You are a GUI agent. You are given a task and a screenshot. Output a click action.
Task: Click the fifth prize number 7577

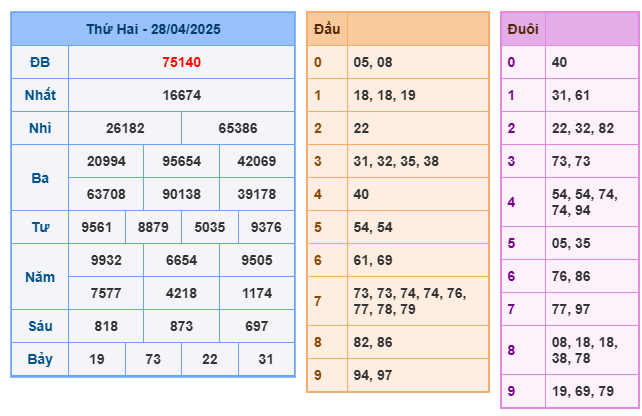click(x=106, y=293)
